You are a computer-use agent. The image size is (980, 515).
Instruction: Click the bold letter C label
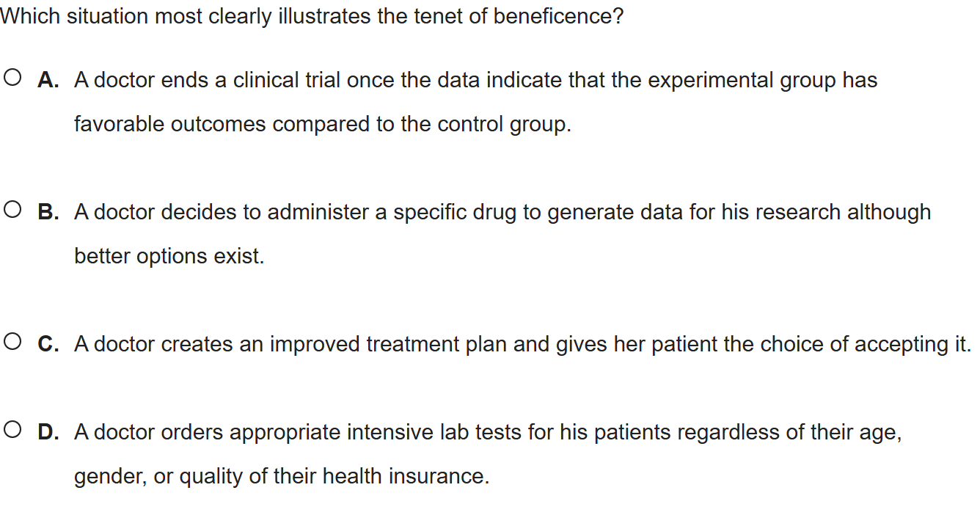pyautogui.click(x=48, y=344)
